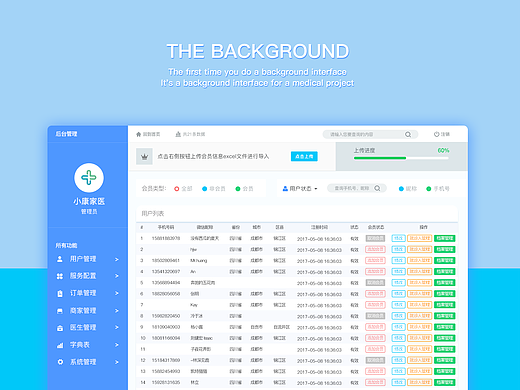Click the blue edit button in row 3

tap(398, 260)
